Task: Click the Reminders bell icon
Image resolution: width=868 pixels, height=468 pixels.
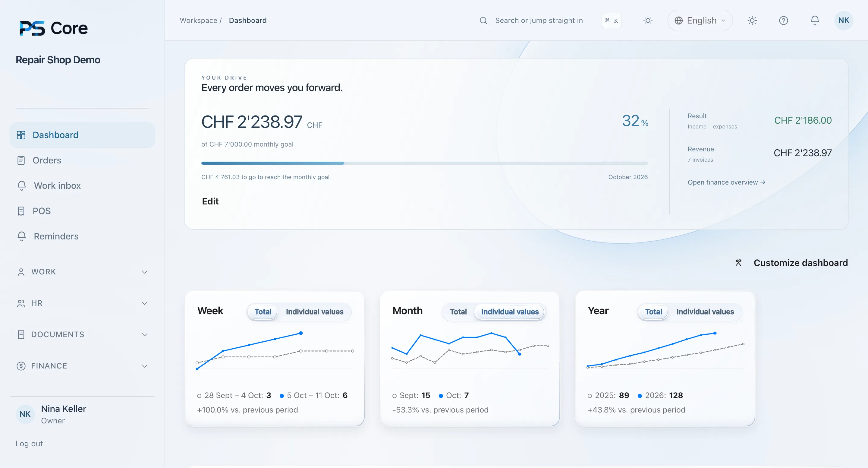Action: click(22, 236)
